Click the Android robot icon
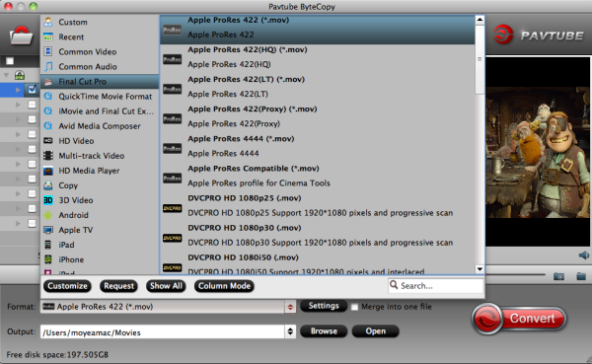592x364 pixels. [x=48, y=215]
